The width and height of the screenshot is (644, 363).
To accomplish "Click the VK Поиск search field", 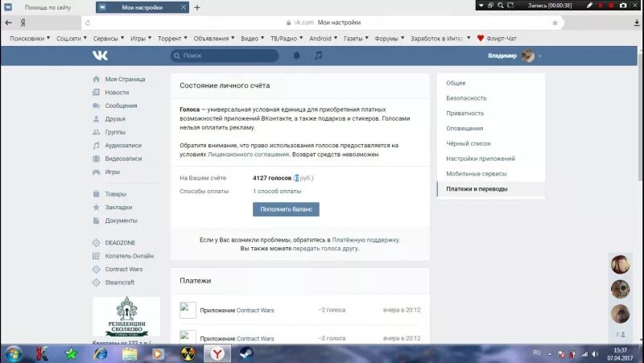I will tap(225, 56).
